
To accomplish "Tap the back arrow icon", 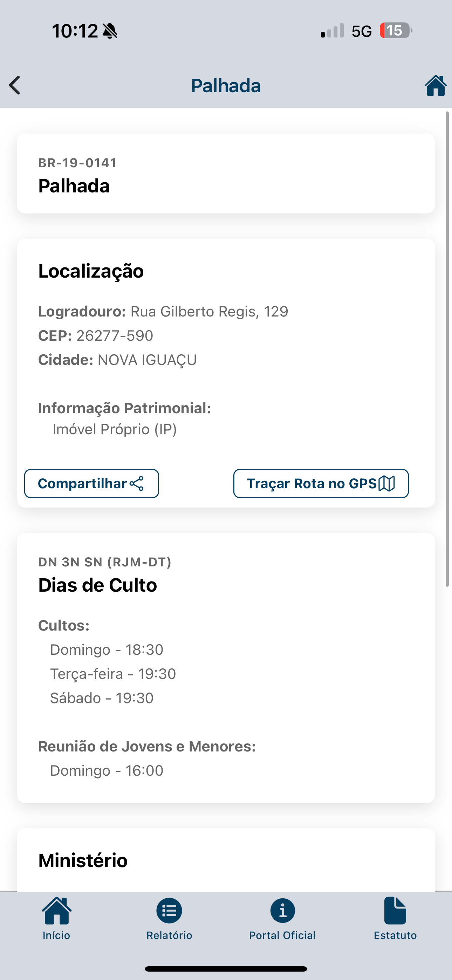I will [x=15, y=85].
